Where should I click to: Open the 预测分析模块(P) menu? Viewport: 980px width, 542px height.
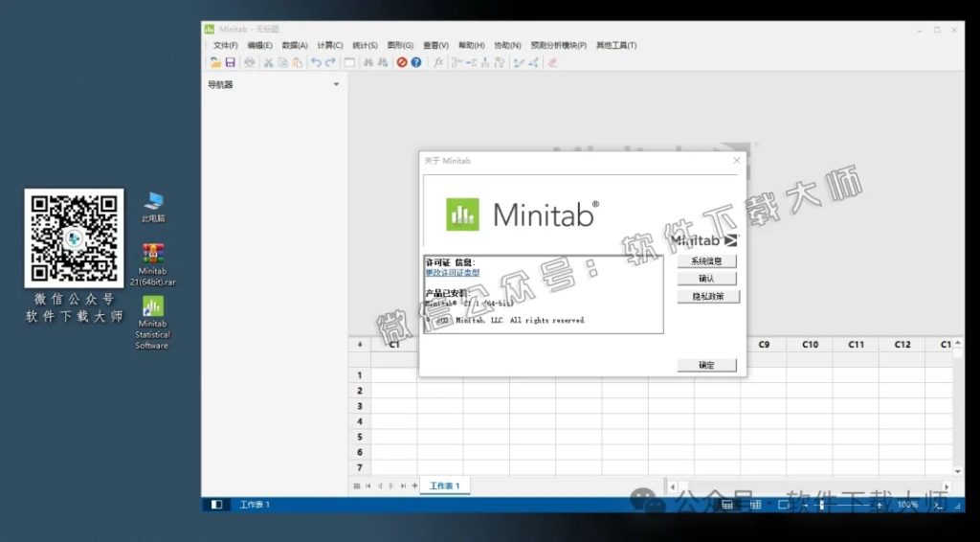[559, 46]
